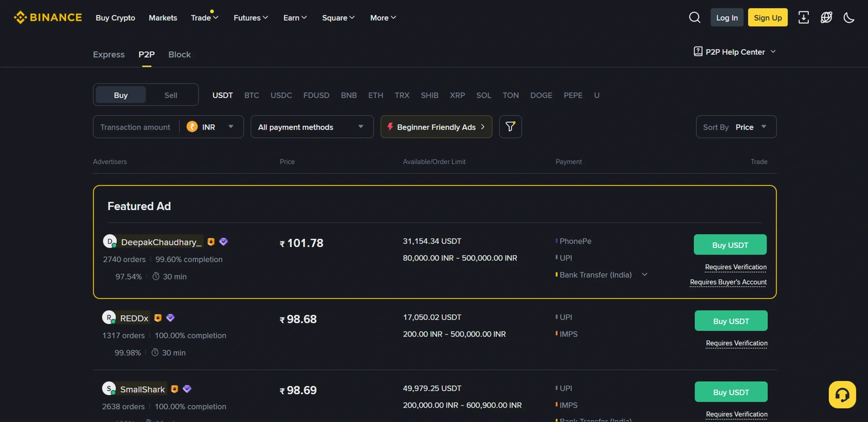The image size is (868, 422).
Task: Click REDDx purple diamond badge
Action: point(170,318)
